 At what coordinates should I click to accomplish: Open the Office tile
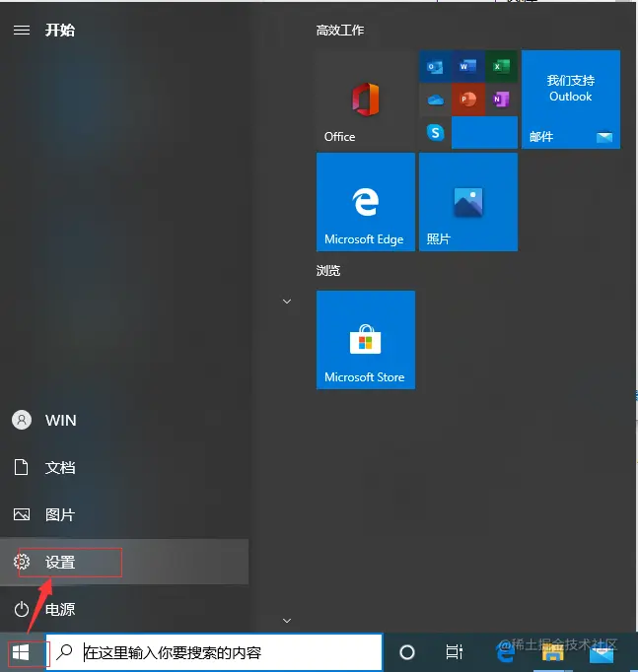[365, 100]
